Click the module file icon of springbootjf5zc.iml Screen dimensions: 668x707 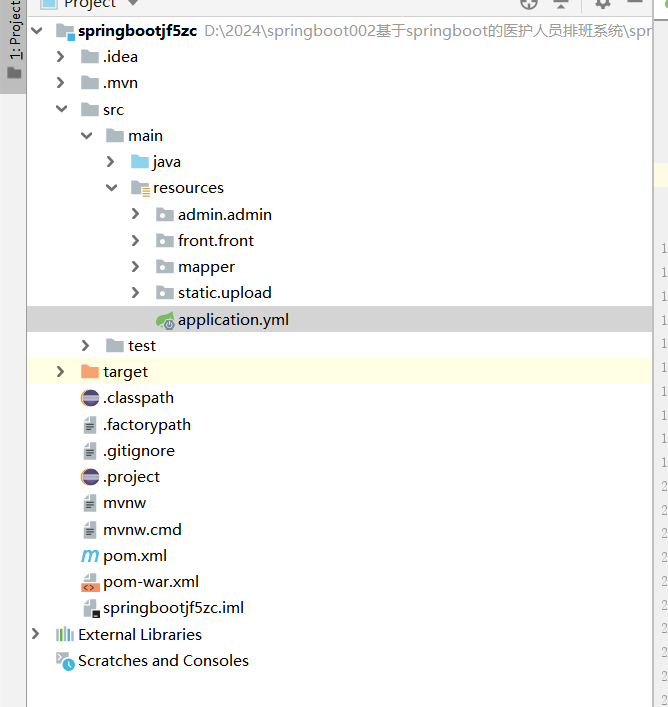[x=91, y=609]
